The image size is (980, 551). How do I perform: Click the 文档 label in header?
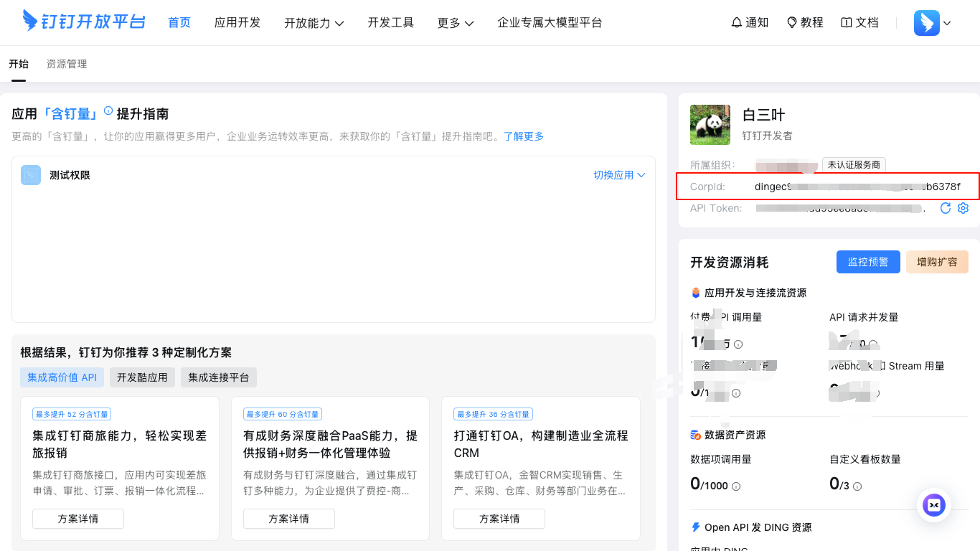867,23
